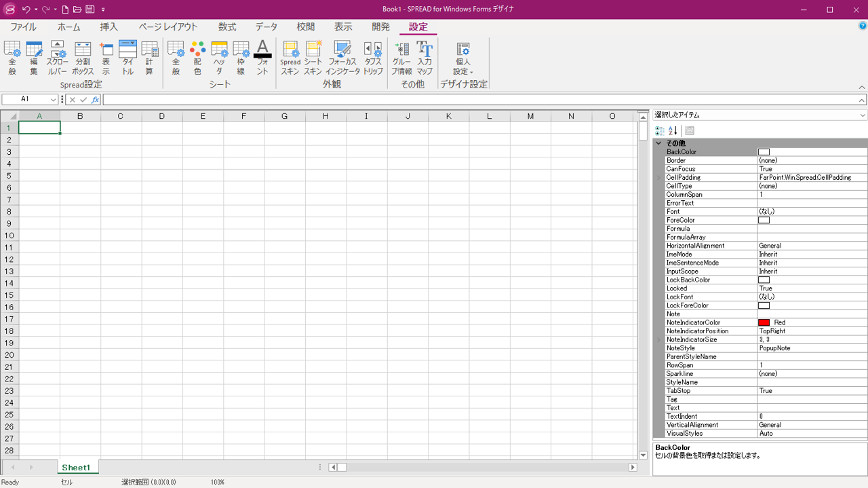Click the formula bar confirm check icon

point(83,100)
